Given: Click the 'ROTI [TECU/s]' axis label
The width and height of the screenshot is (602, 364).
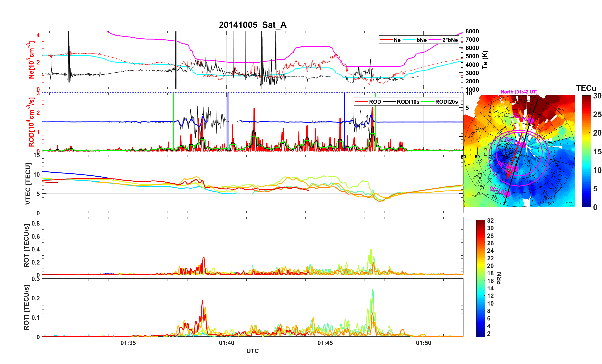Looking at the screenshot, I should (x=26, y=307).
